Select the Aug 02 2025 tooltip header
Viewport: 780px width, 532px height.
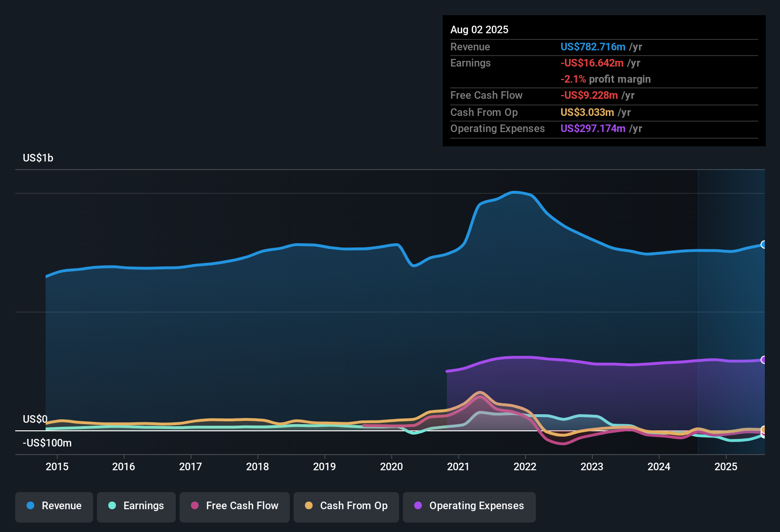coord(479,29)
